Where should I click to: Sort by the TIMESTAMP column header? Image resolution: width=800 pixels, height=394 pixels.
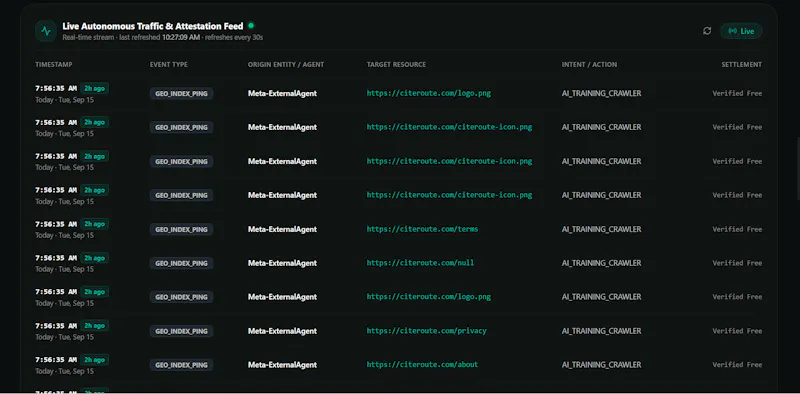coord(54,65)
